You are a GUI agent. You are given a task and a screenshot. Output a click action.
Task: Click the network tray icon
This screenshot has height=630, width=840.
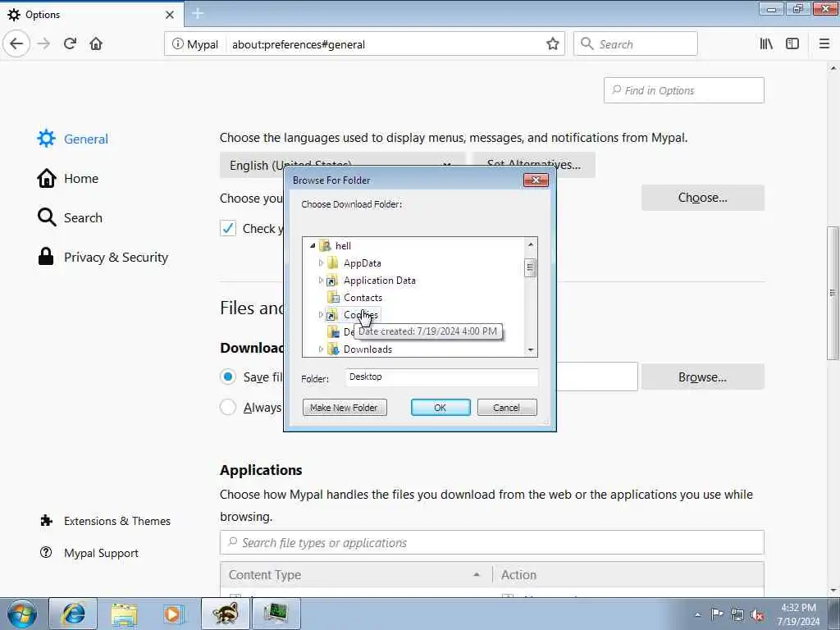[737, 614]
